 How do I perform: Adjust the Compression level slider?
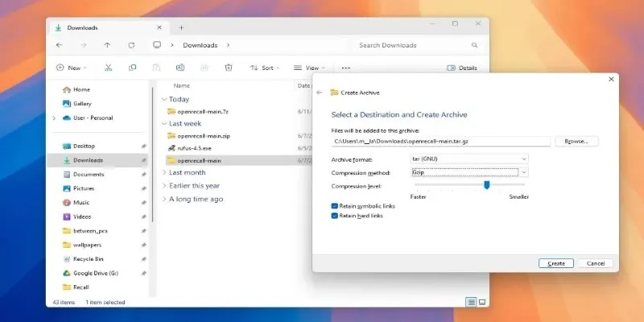click(x=487, y=185)
